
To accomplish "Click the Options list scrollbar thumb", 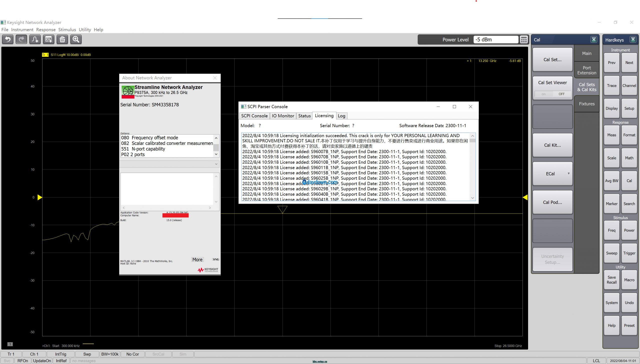I will point(216,147).
